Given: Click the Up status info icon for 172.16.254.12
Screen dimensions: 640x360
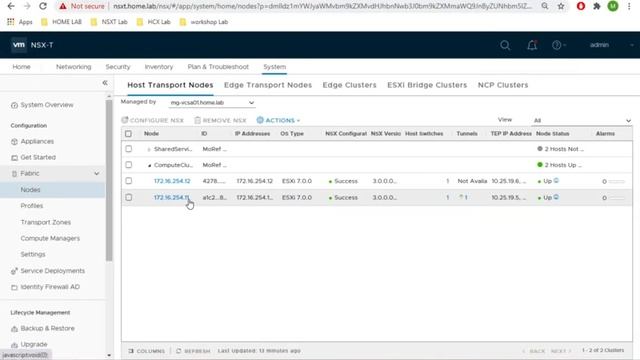Looking at the screenshot, I should pyautogui.click(x=556, y=180).
